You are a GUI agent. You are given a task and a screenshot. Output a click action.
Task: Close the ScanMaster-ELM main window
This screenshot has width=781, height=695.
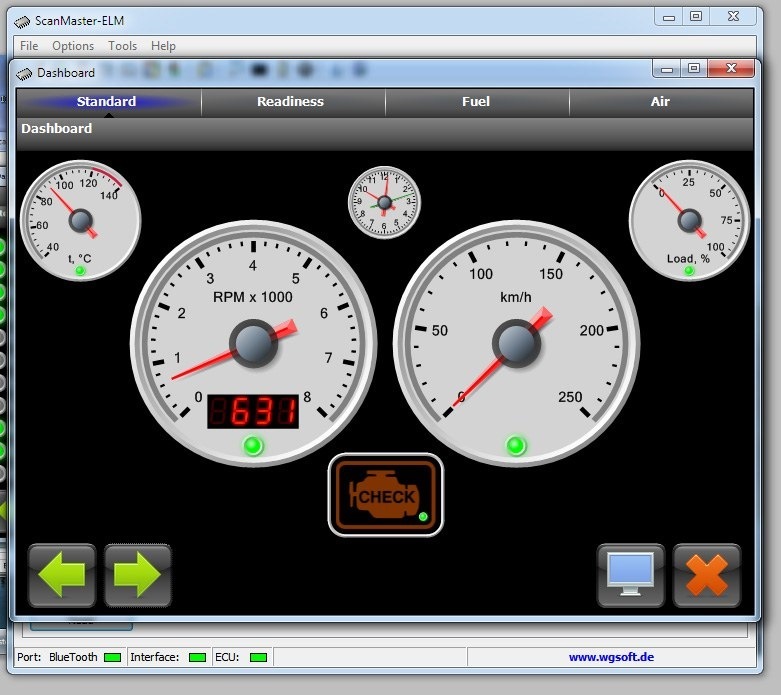tap(733, 16)
